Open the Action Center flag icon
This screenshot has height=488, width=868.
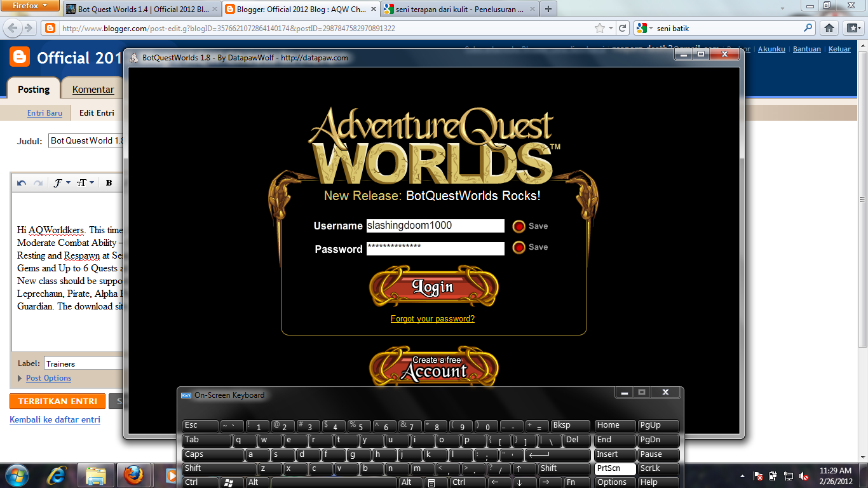[x=757, y=476]
